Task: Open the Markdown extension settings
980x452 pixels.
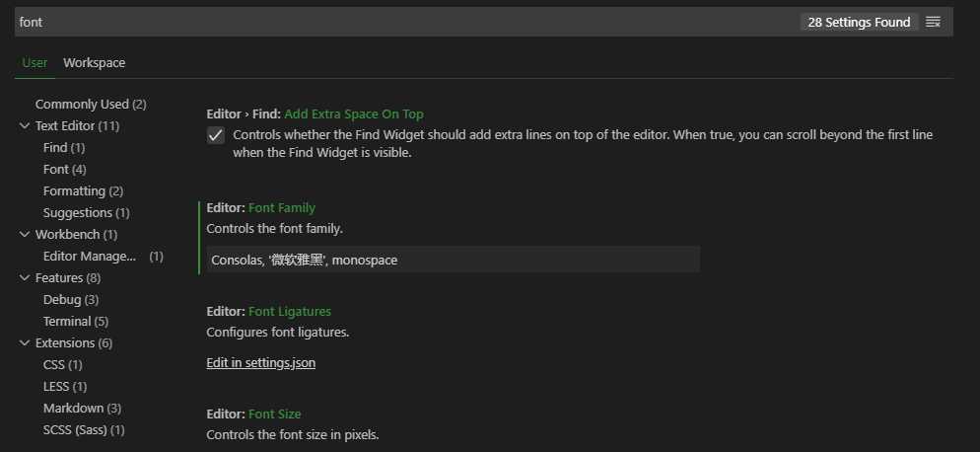Action: [x=82, y=409]
